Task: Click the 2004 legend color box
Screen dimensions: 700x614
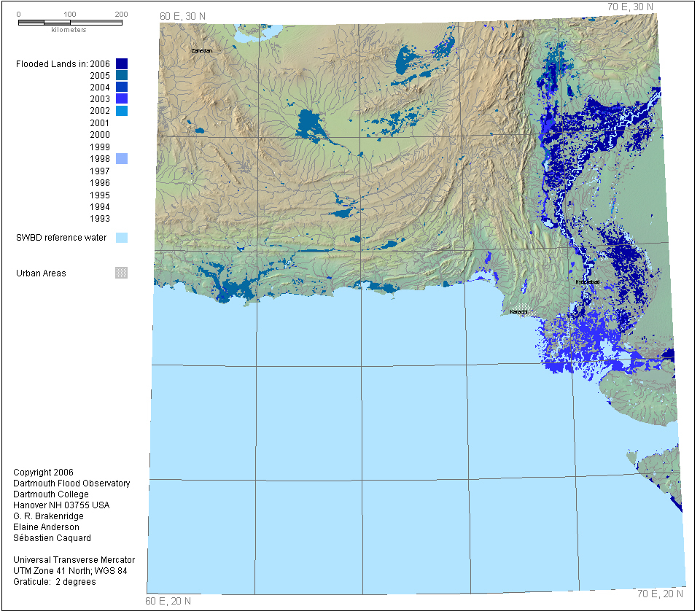Action: [x=122, y=88]
